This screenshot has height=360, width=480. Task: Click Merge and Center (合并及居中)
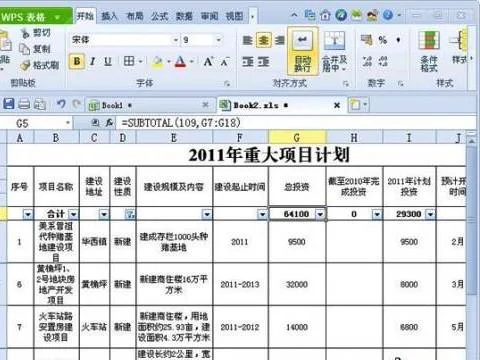point(334,52)
